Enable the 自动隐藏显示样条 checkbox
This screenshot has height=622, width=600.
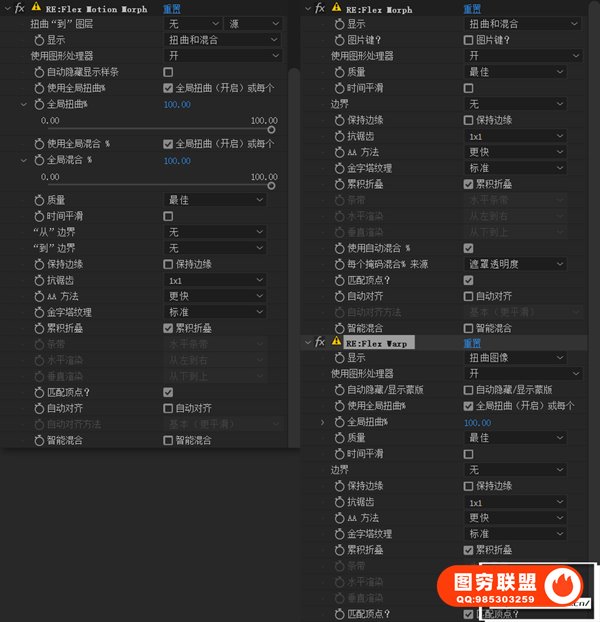click(x=168, y=73)
